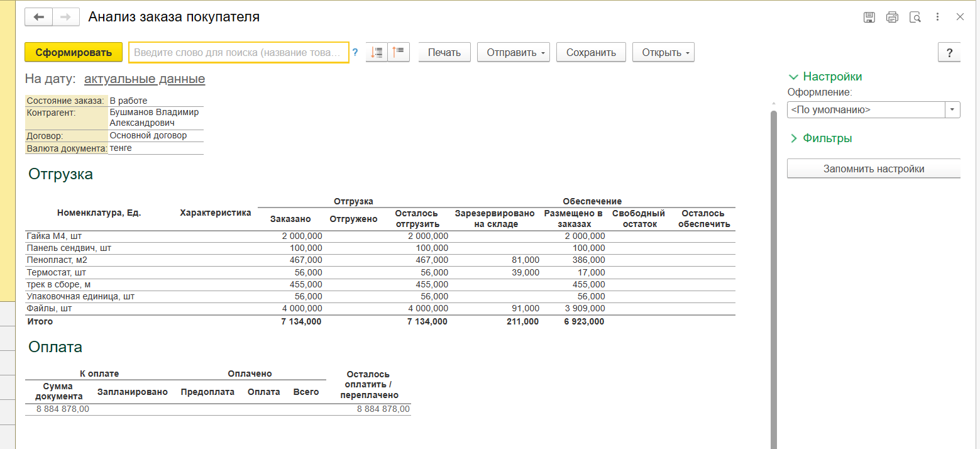Image resolution: width=980 pixels, height=449 pixels.
Task: Click the forward navigation arrow
Action: (x=65, y=17)
